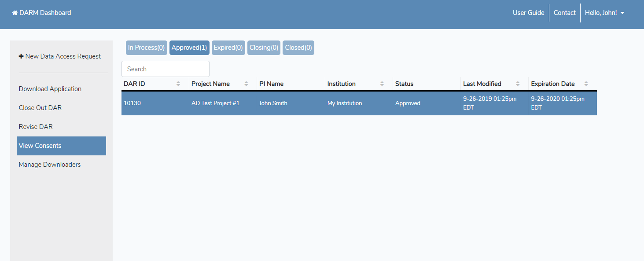Open Revise DAR in the sidebar
The height and width of the screenshot is (261, 644).
coord(36,127)
